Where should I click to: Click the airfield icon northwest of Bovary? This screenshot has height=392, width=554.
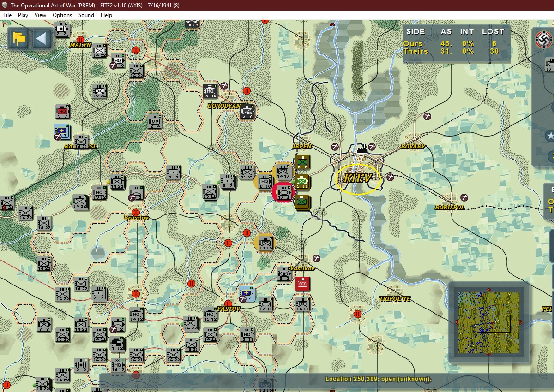tap(428, 117)
